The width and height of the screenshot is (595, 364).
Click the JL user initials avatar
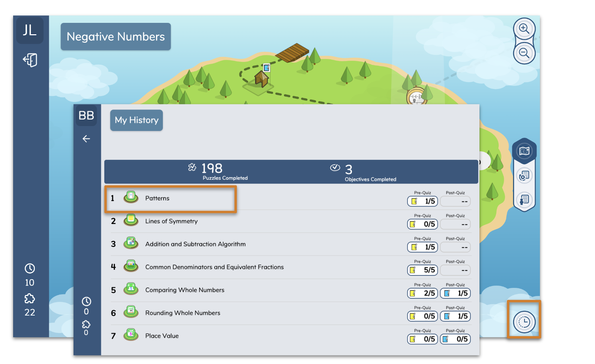coord(30,30)
